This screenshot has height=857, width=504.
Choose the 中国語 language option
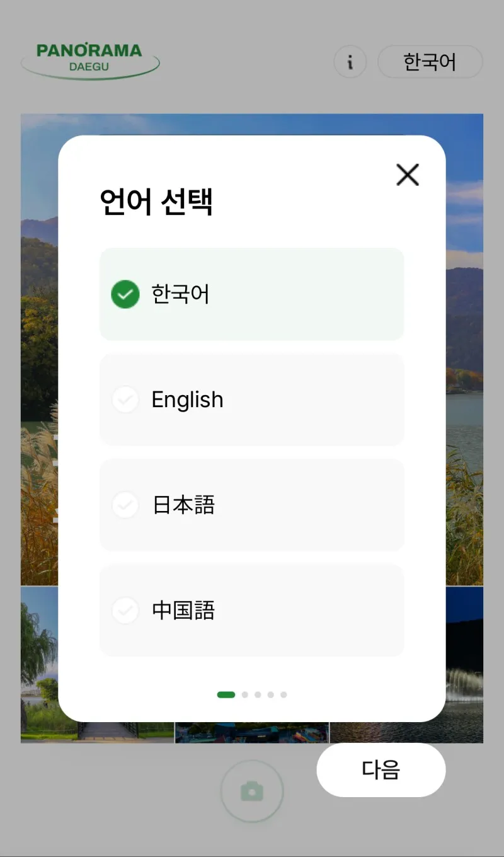pos(252,610)
